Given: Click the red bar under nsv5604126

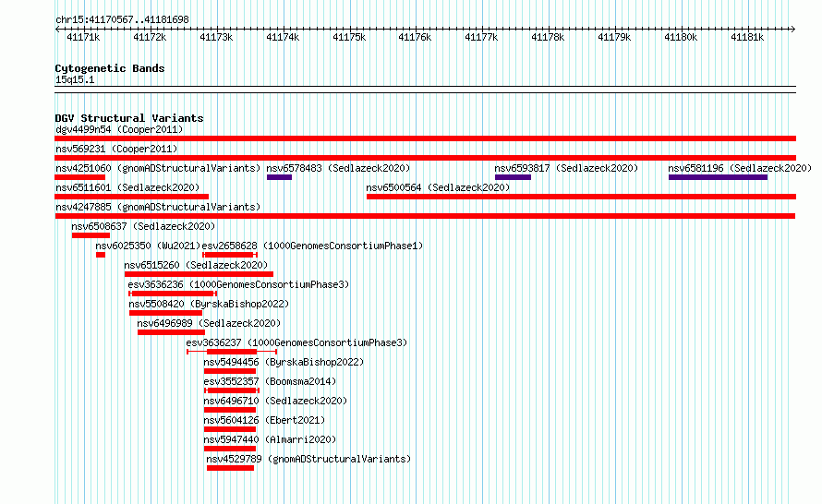Looking at the screenshot, I should pyautogui.click(x=230, y=429).
